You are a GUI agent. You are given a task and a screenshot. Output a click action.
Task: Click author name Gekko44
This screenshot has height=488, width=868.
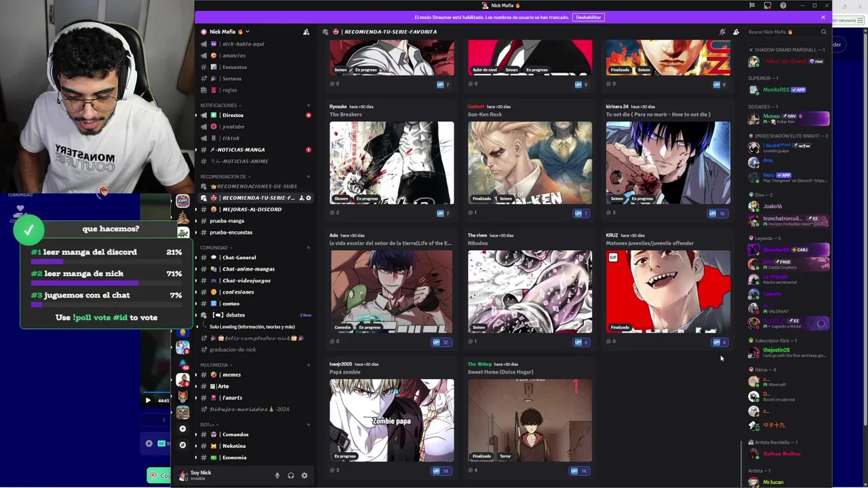pos(476,106)
